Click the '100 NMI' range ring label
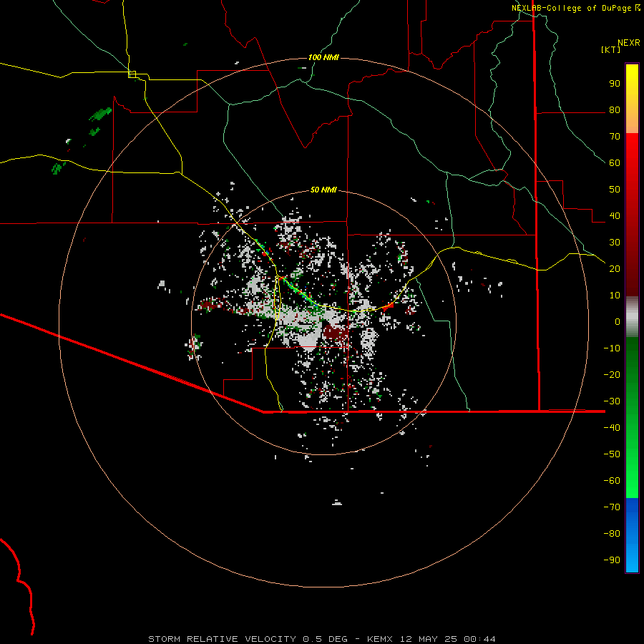The image size is (644, 644). click(x=323, y=57)
